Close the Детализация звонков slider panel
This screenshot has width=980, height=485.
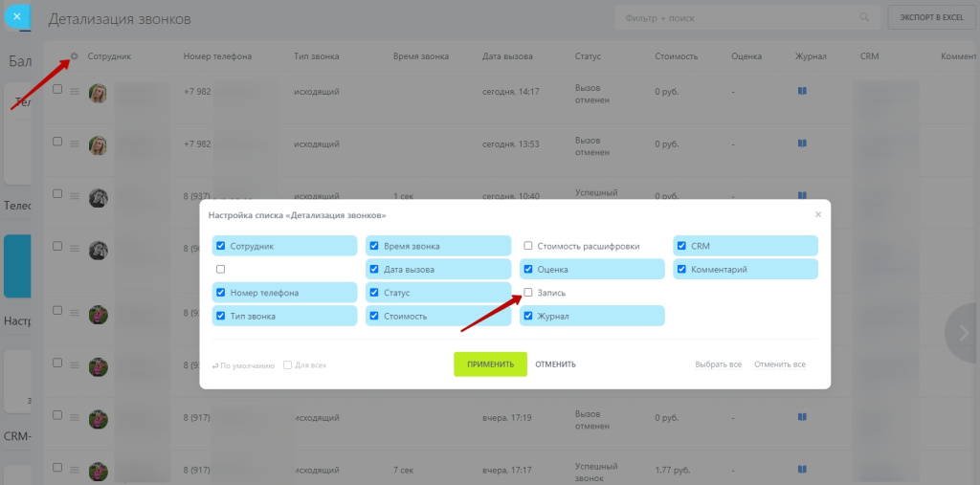[x=16, y=16]
